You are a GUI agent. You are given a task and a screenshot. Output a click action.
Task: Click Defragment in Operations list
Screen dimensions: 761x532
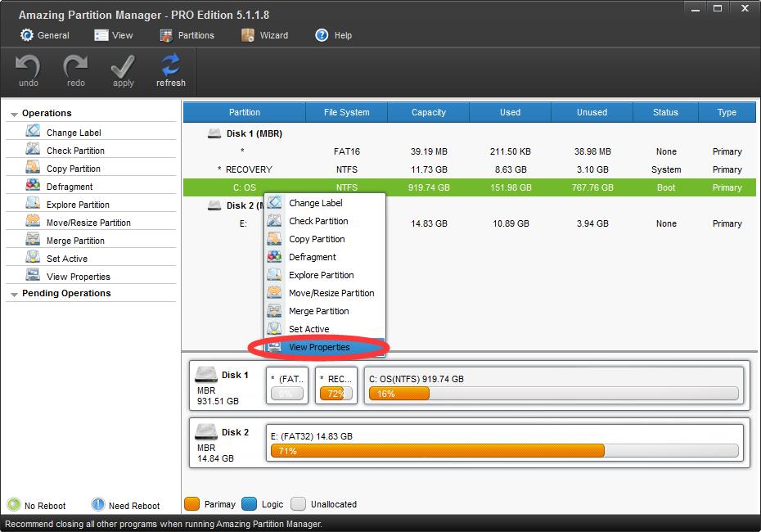(70, 187)
